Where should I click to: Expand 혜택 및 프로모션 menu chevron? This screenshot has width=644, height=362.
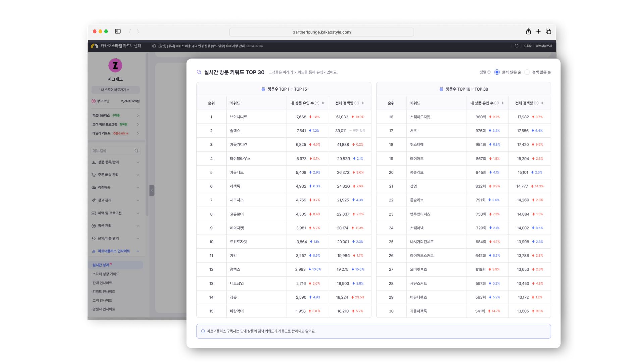(x=138, y=213)
